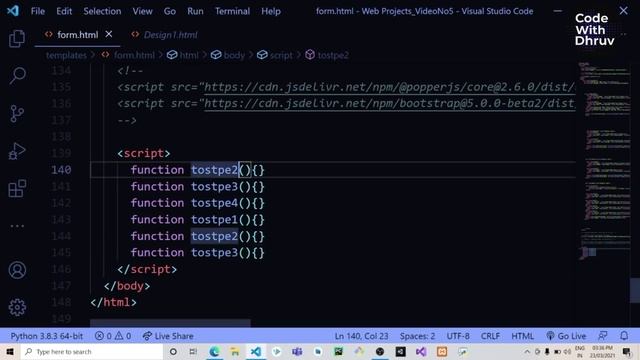This screenshot has width=640, height=360.
Task: Open the Accounts menu icon
Action: tap(17, 270)
